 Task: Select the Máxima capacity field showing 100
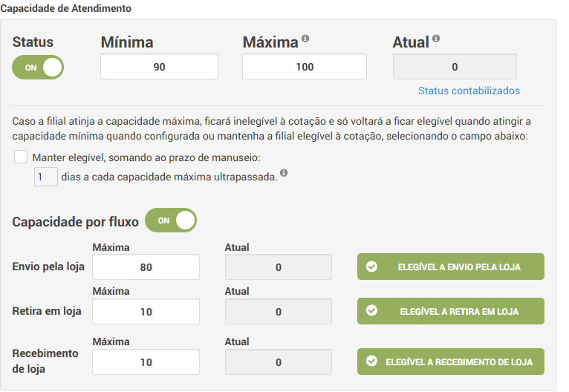point(304,67)
